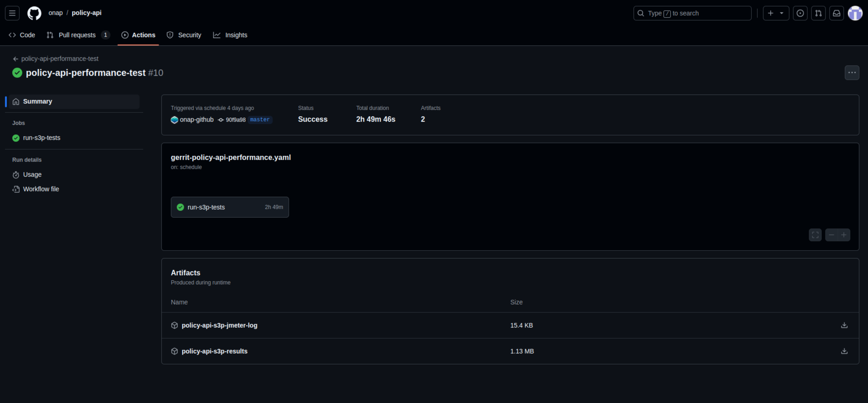Click the stopwatch icon next to Usage
Screen dimensions: 868x403
16,174
